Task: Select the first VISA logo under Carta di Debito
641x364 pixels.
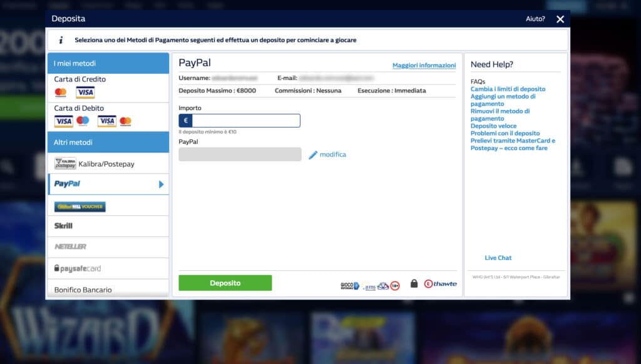Action: (x=64, y=121)
